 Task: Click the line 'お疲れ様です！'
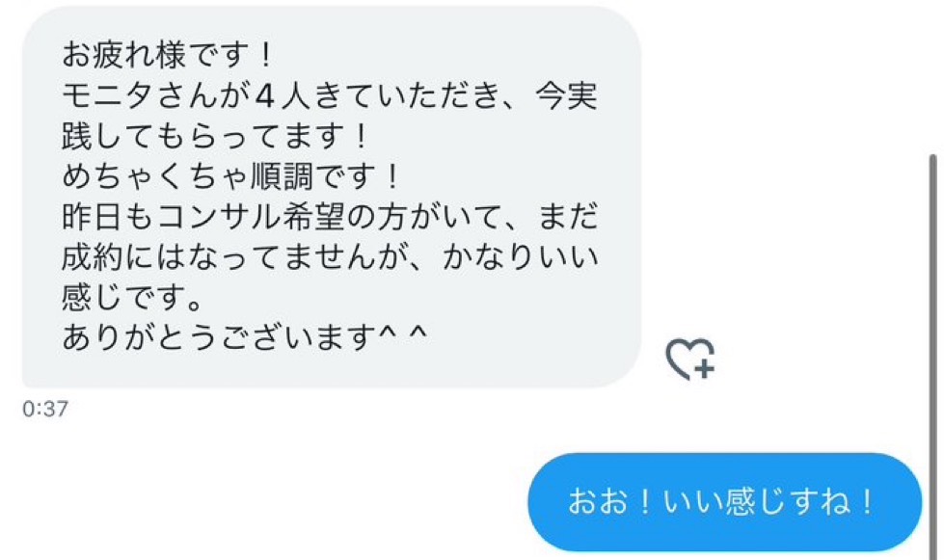click(x=170, y=54)
